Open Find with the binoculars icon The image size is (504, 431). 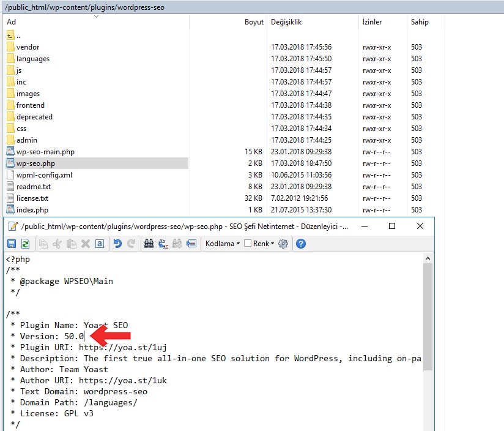(149, 244)
